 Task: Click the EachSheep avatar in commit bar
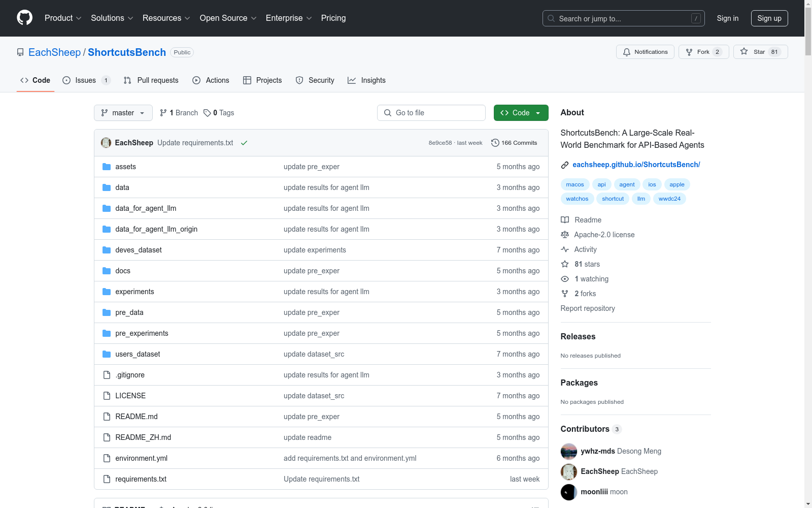106,143
